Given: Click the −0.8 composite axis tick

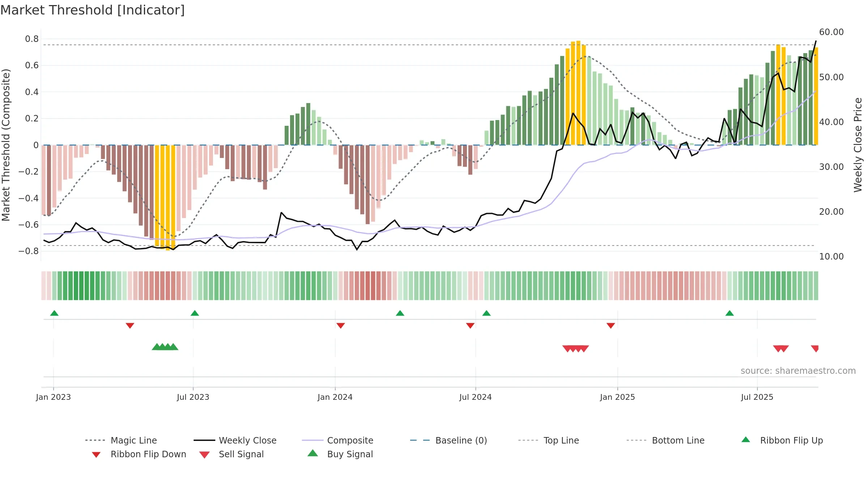Looking at the screenshot, I should point(29,251).
